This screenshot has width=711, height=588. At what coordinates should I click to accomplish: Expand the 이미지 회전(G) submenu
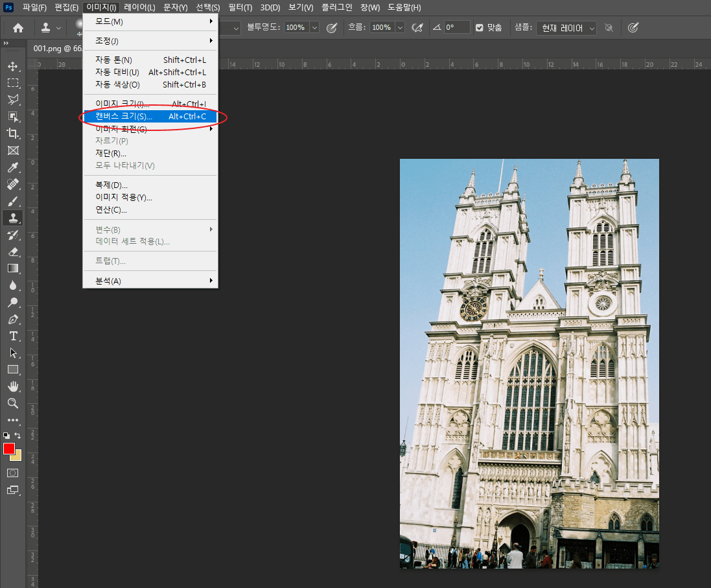pos(150,129)
